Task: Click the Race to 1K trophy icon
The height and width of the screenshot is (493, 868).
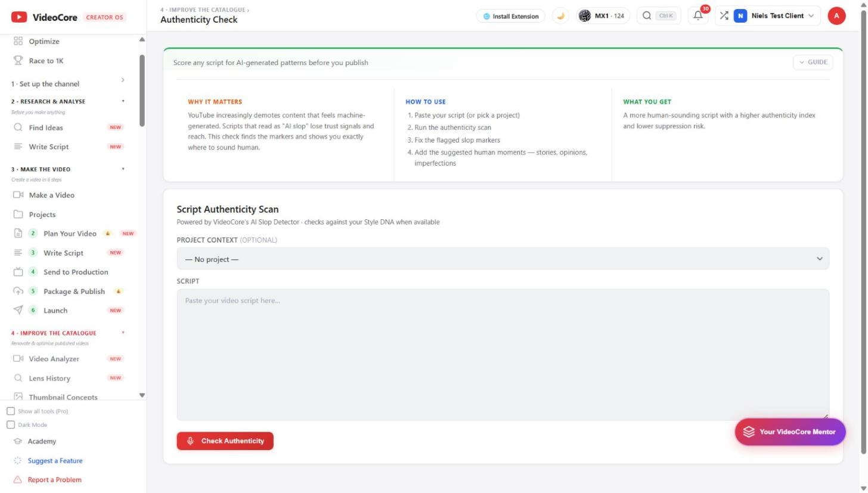Action: 18,61
